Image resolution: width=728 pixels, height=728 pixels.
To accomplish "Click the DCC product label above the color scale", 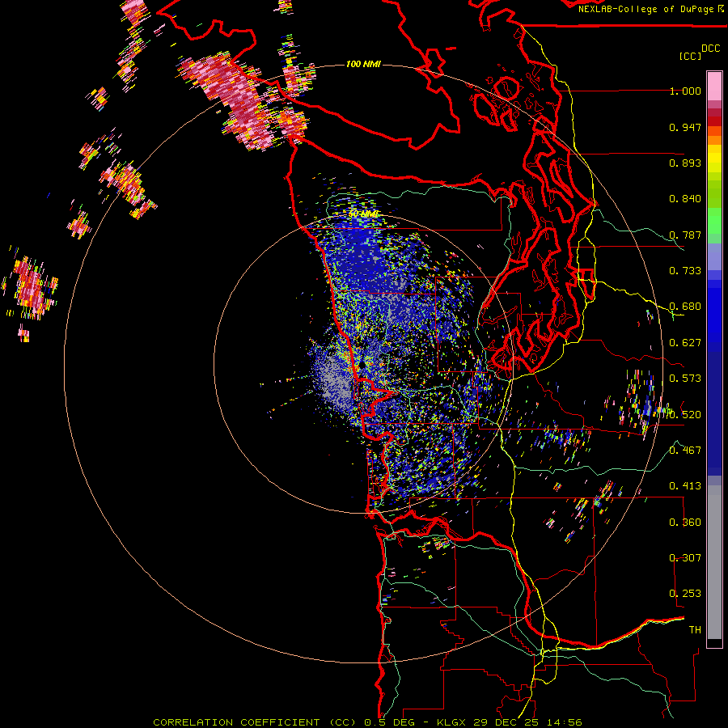I will (x=711, y=49).
